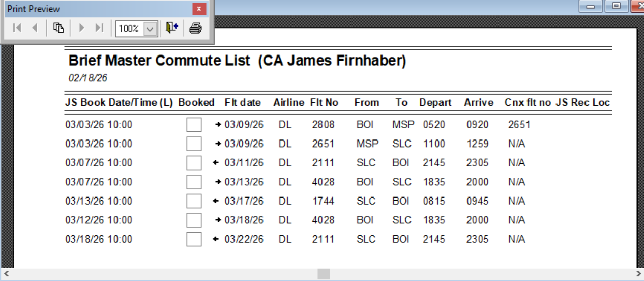Close preview using the exit door icon
This screenshot has height=281, width=644.
click(x=172, y=28)
